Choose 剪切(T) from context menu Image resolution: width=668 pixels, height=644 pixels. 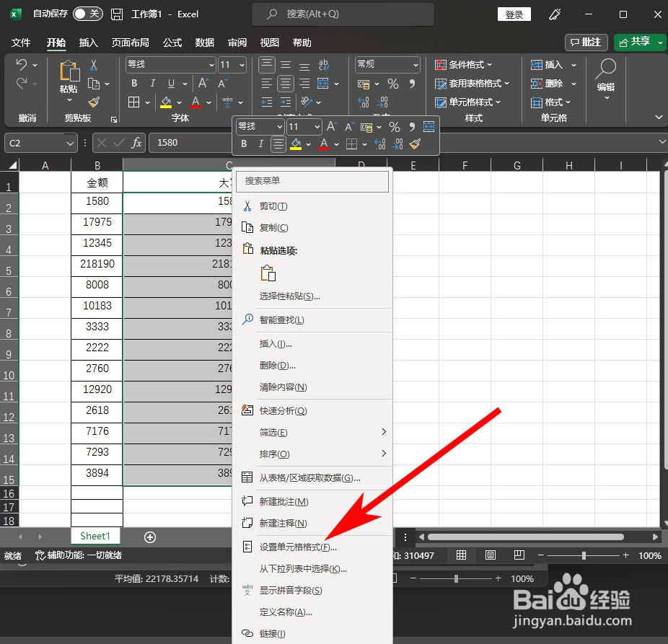coord(312,206)
